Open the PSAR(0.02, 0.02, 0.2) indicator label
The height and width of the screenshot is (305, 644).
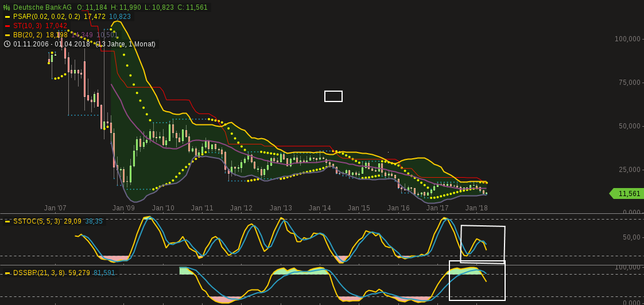click(x=47, y=17)
